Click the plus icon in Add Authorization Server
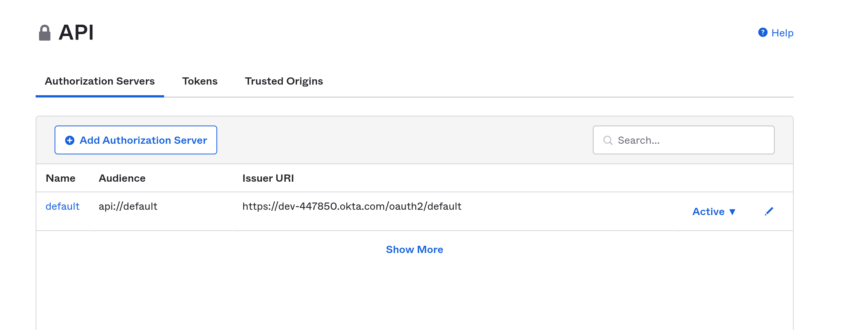Screen dimensions: 868x330 70,140
